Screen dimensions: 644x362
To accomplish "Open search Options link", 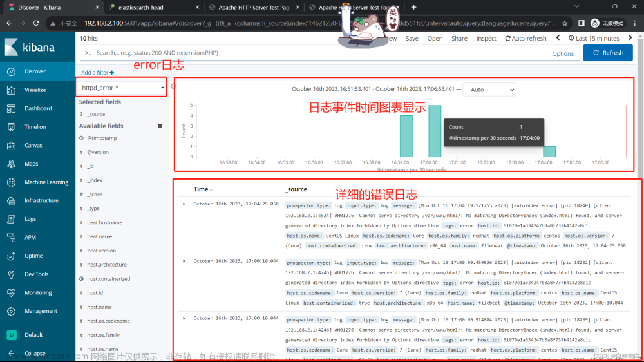I will point(563,54).
